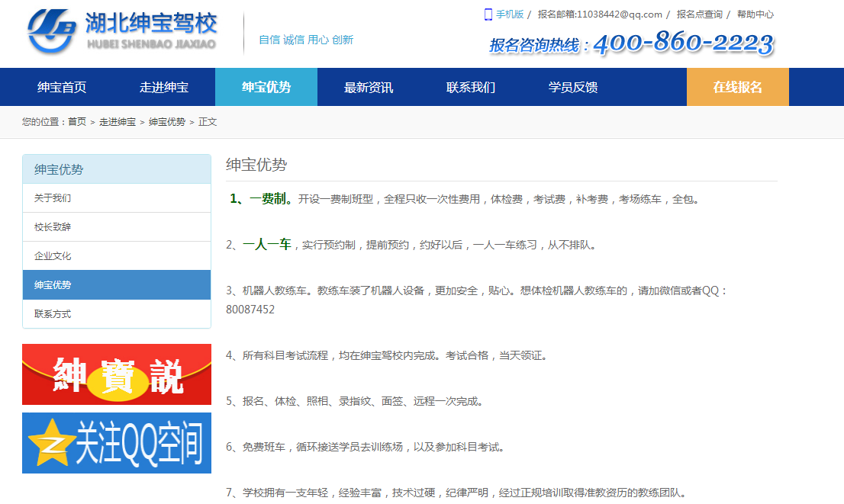Click 首页 in the breadcrumb trail
The width and height of the screenshot is (844, 504).
click(x=77, y=122)
